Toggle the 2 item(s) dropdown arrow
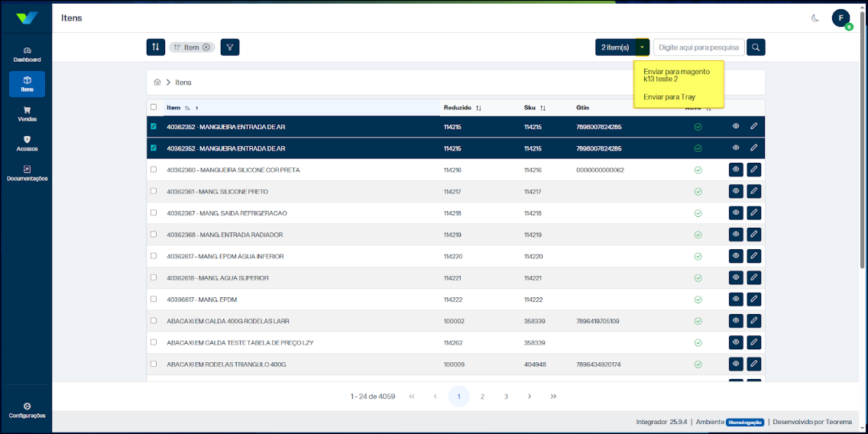 642,47
